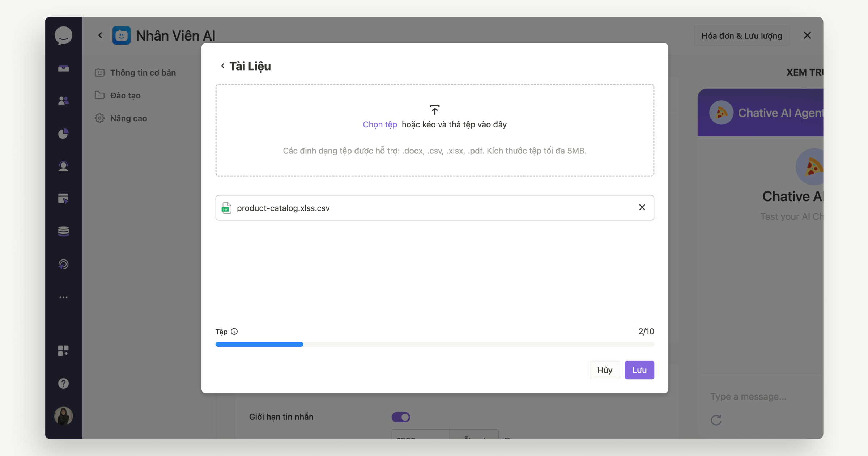Close the Nhân Viên AI settings panel

click(x=807, y=35)
